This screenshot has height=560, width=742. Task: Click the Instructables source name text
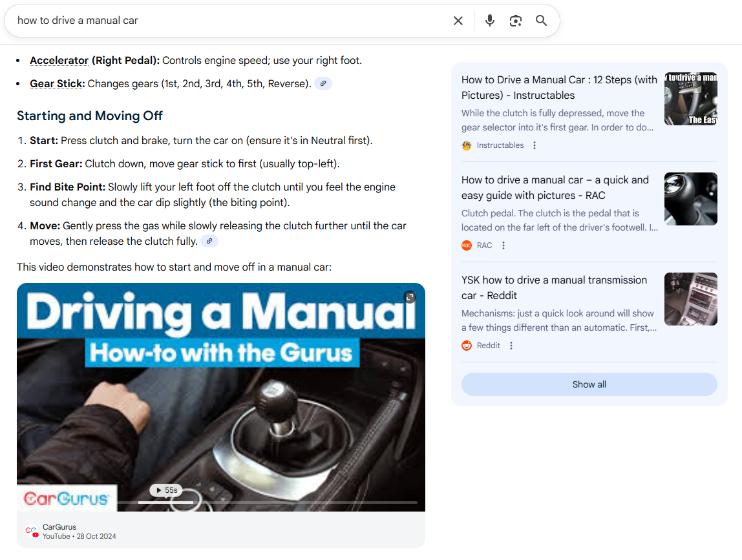(x=500, y=146)
